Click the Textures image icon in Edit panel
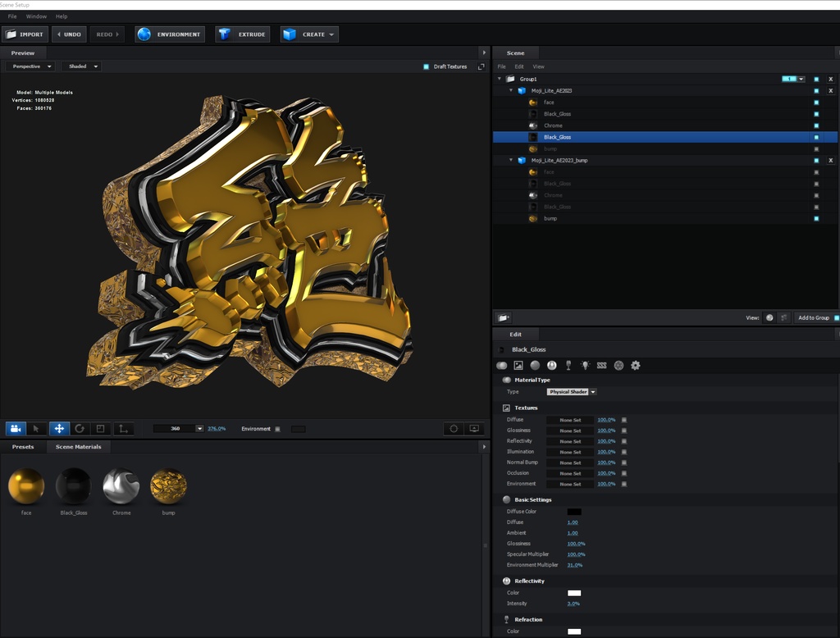This screenshot has width=840, height=638. 518,366
